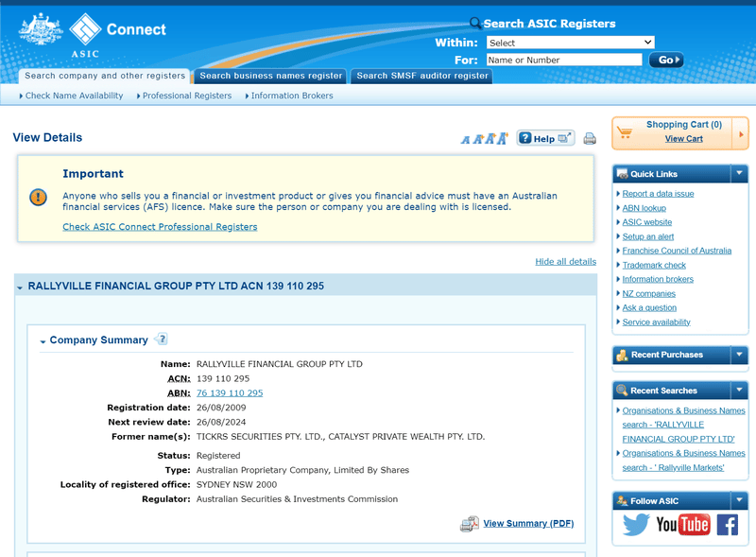Open NZ companies link

(x=648, y=293)
